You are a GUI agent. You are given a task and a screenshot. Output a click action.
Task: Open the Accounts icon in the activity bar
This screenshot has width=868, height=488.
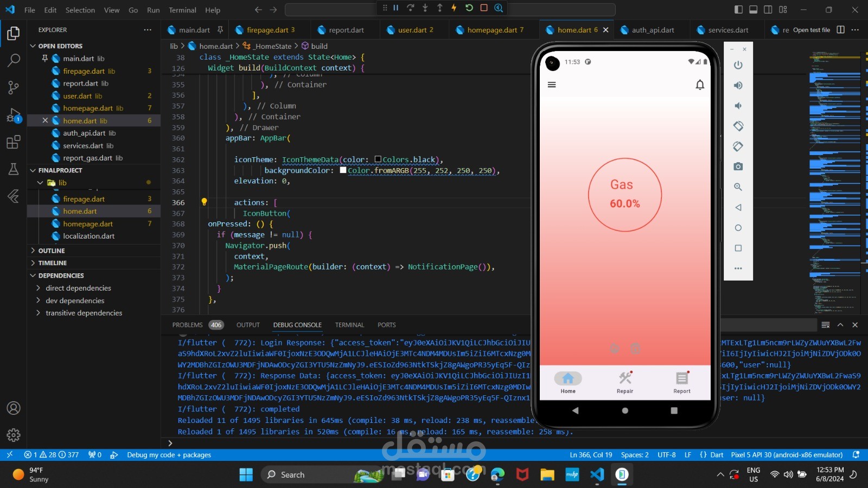[14, 408]
